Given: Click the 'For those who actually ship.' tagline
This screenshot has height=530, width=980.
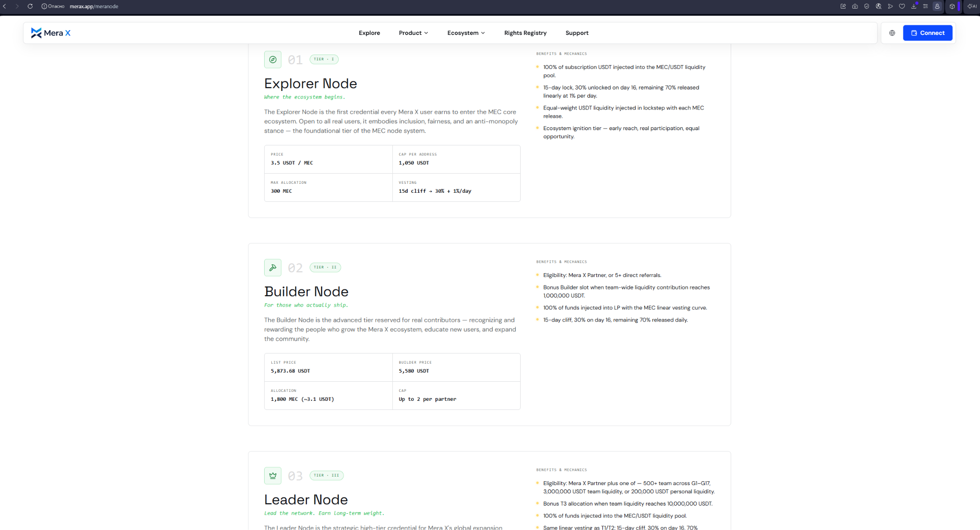Looking at the screenshot, I should click(306, 305).
